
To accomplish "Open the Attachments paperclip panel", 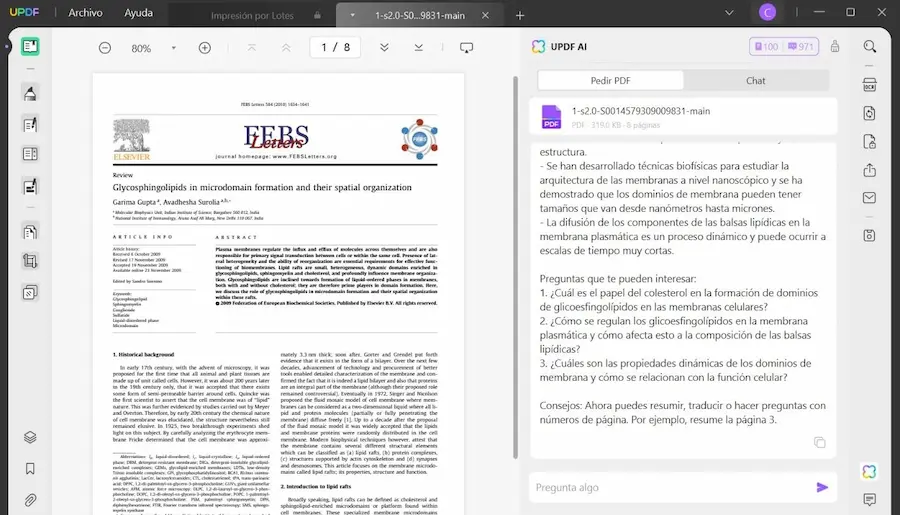I will 30,500.
